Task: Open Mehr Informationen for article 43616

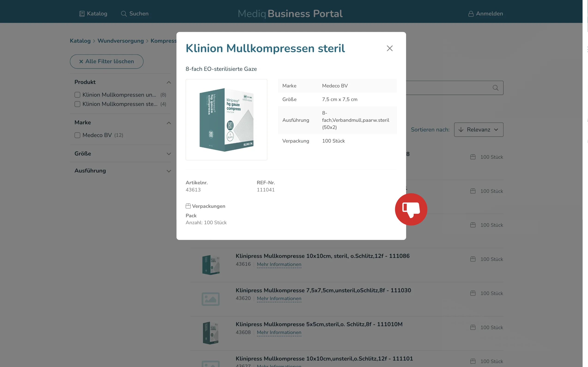Action: click(279, 264)
